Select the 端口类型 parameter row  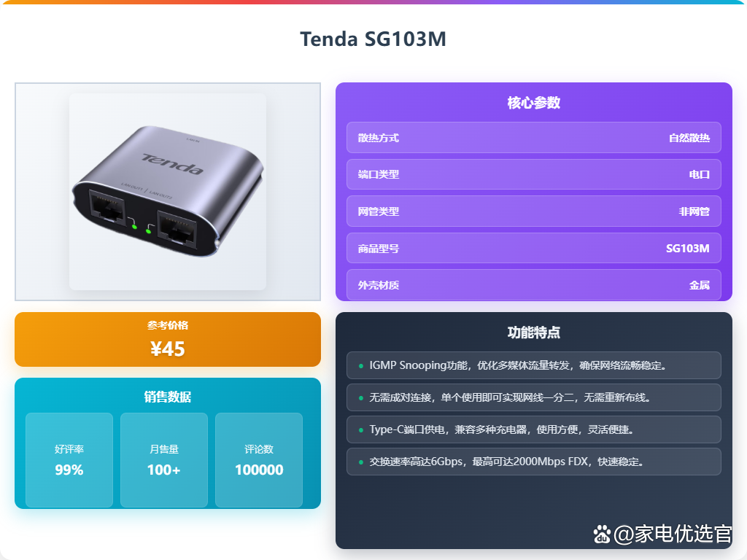(533, 174)
